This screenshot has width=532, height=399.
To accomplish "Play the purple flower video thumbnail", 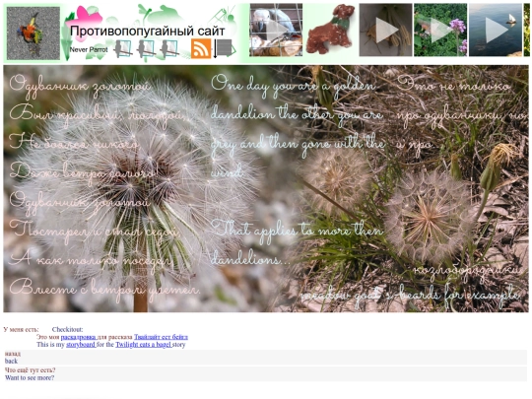I will [x=440, y=30].
